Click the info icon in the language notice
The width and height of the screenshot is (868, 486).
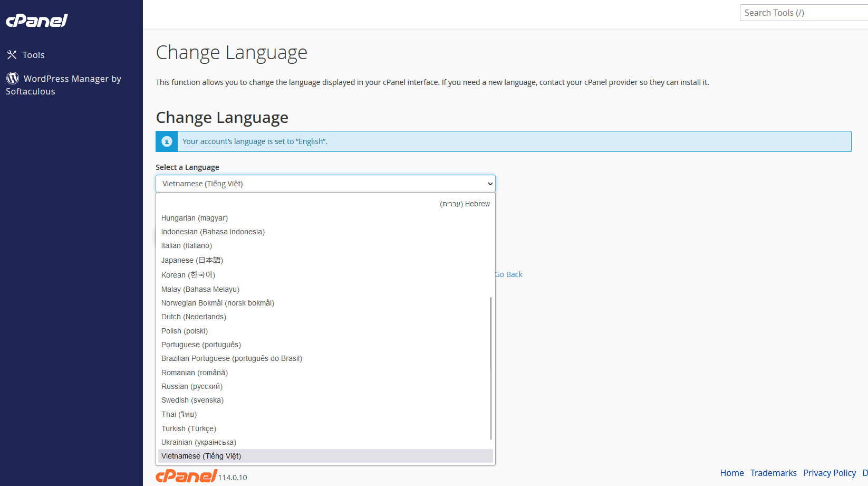[x=167, y=141]
